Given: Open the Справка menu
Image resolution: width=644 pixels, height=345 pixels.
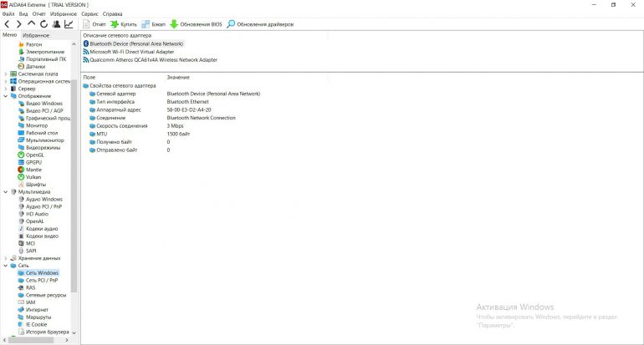Looking at the screenshot, I should point(113,13).
